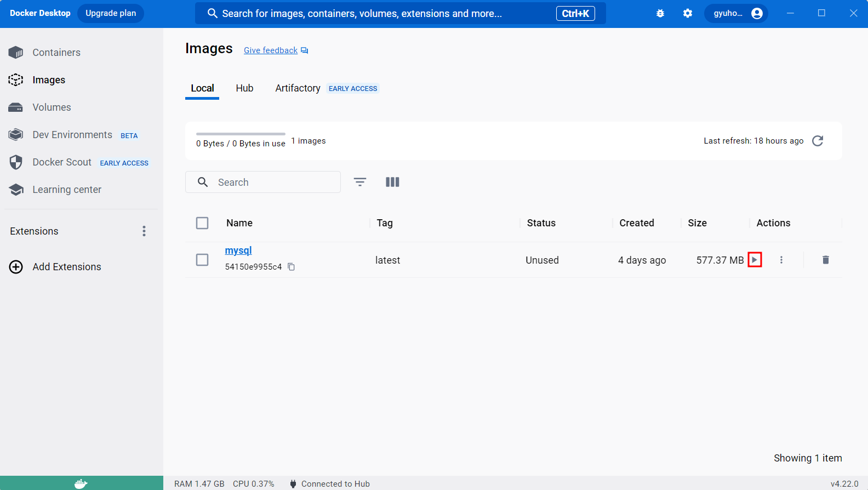Click the Add Extensions plus icon

pos(16,267)
